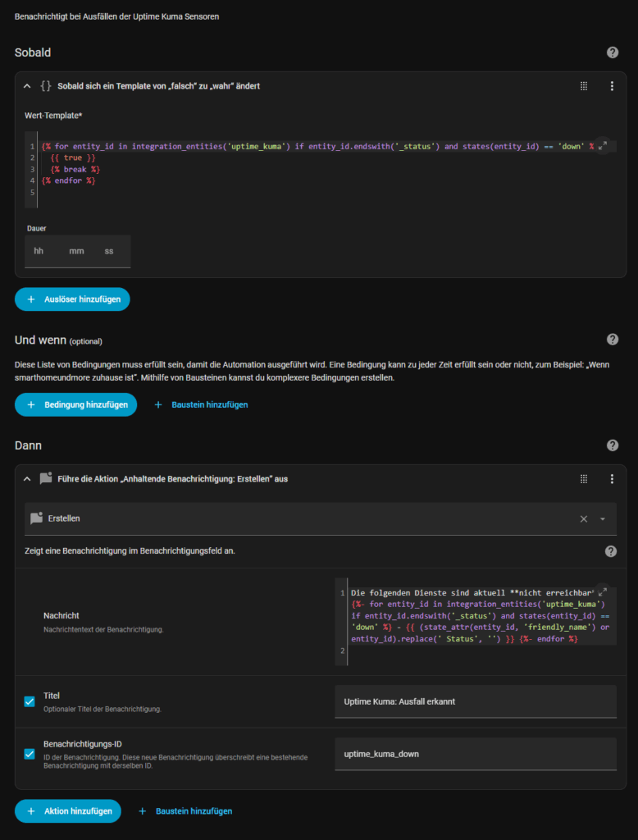Focus the Dauer hours field
Screen dimensions: 638x840
pyautogui.click(x=39, y=251)
